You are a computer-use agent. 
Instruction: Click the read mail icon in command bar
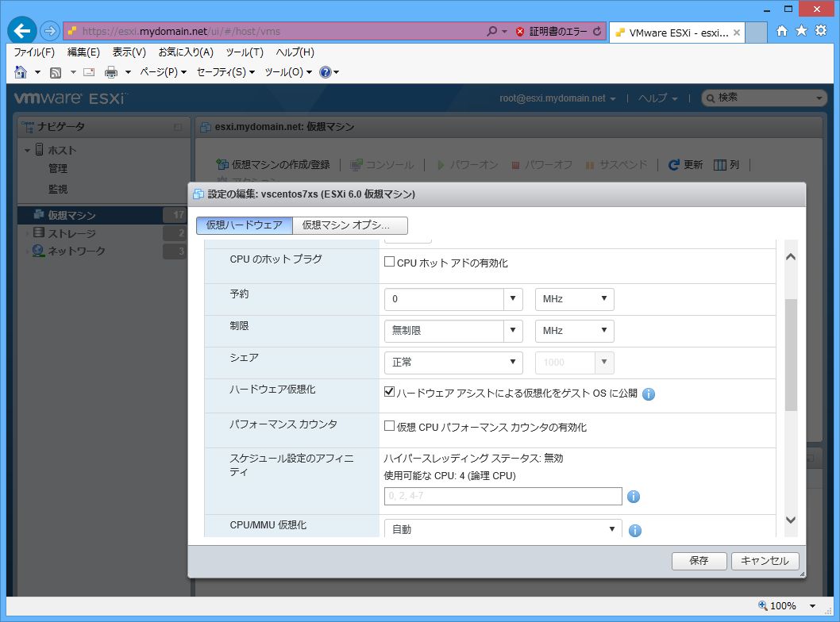pos(89,72)
